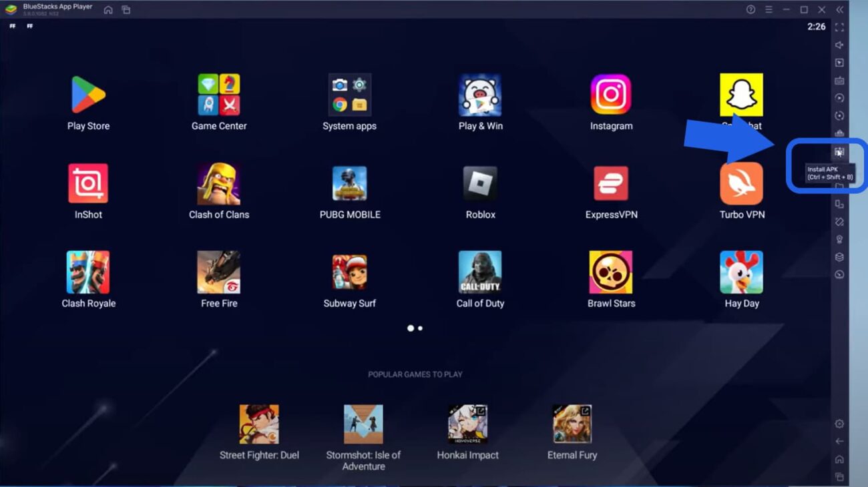
Task: Start the Roblox app
Action: [480, 184]
